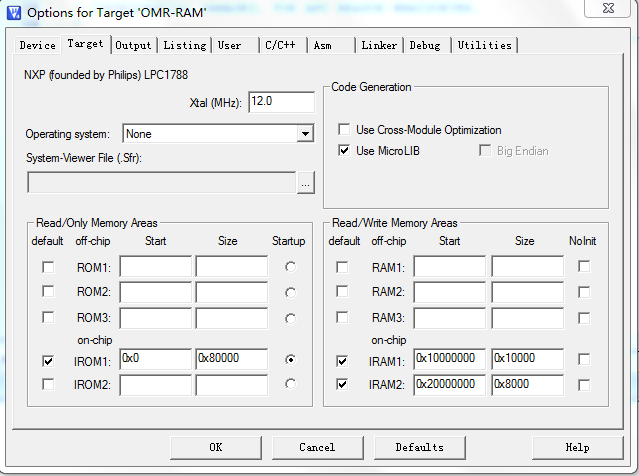Toggle the Big Endian checkbox

click(485, 151)
